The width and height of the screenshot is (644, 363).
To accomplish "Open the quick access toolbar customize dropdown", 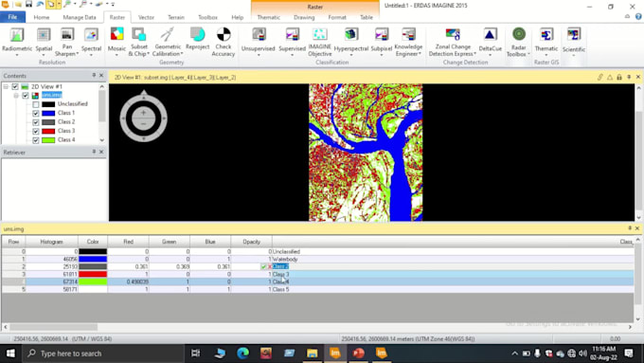I will (113, 5).
